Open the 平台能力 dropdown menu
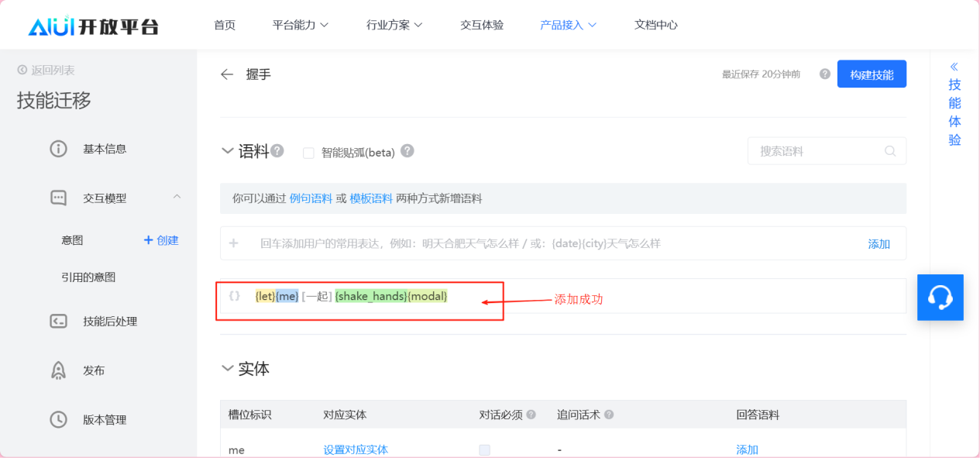This screenshot has height=458, width=980. tap(301, 25)
